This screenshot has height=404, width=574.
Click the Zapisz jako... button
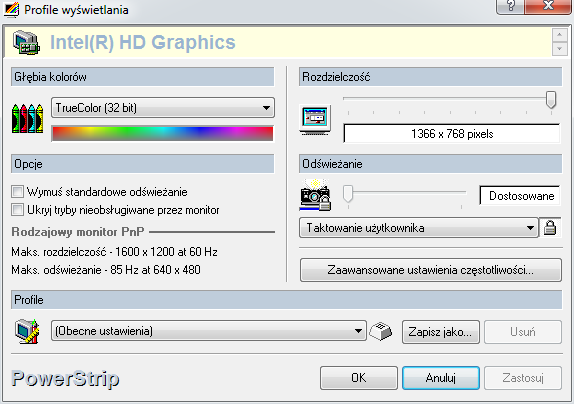tap(440, 332)
